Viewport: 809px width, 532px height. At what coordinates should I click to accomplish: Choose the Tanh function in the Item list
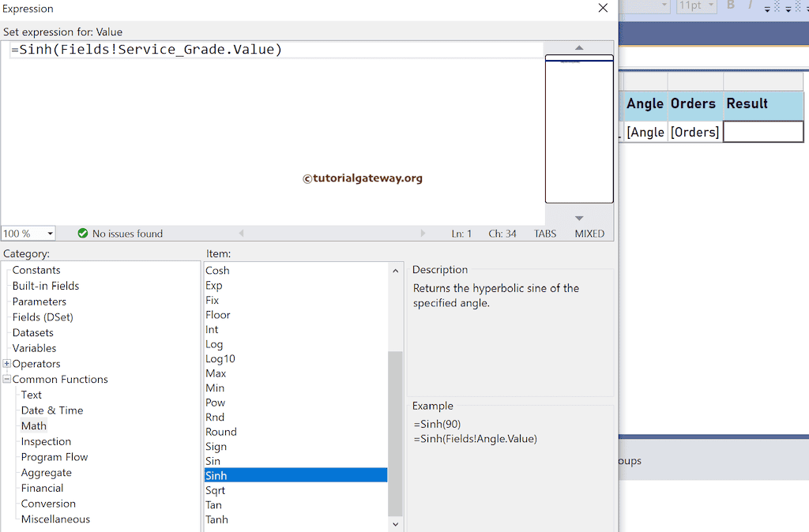(216, 519)
